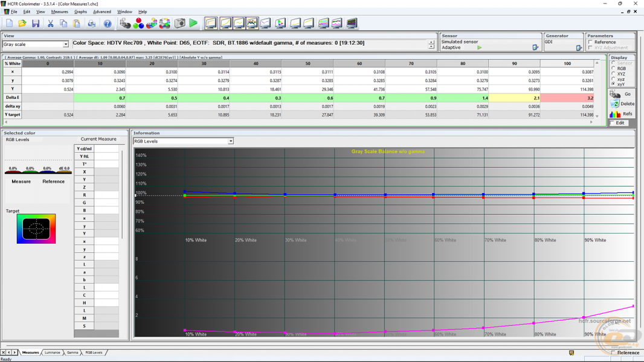Toggle the luminance curve view monitor icon
The image size is (644, 362).
click(x=225, y=24)
